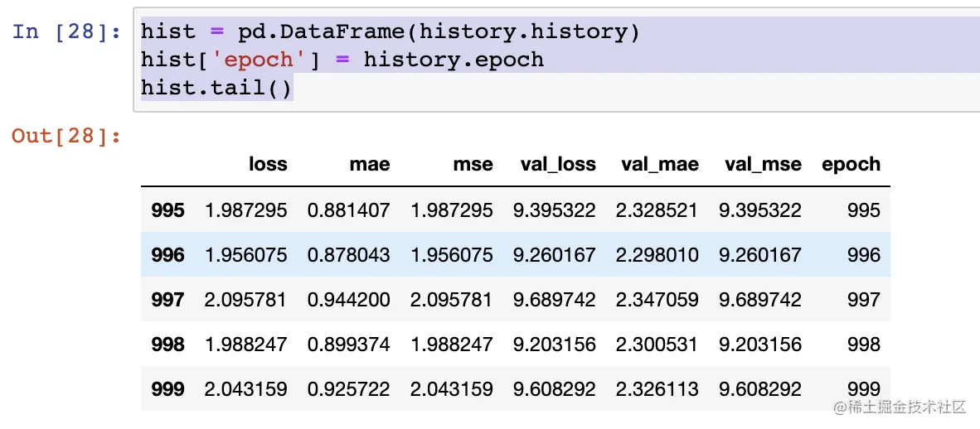Select row index 996
980x429 pixels.
(167, 255)
